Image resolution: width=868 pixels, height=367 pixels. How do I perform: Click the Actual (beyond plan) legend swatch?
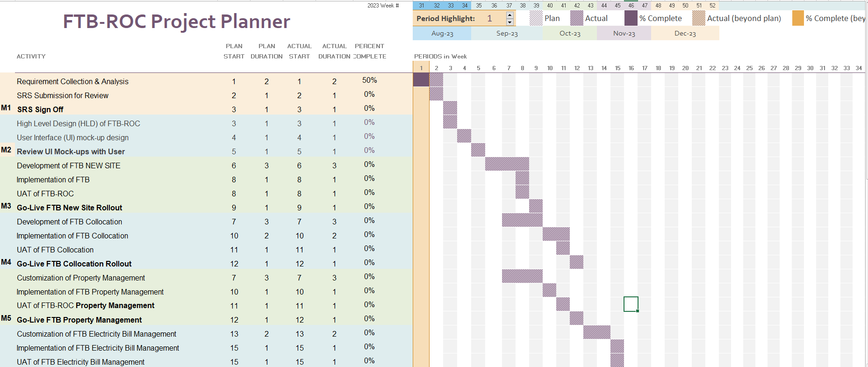[699, 19]
